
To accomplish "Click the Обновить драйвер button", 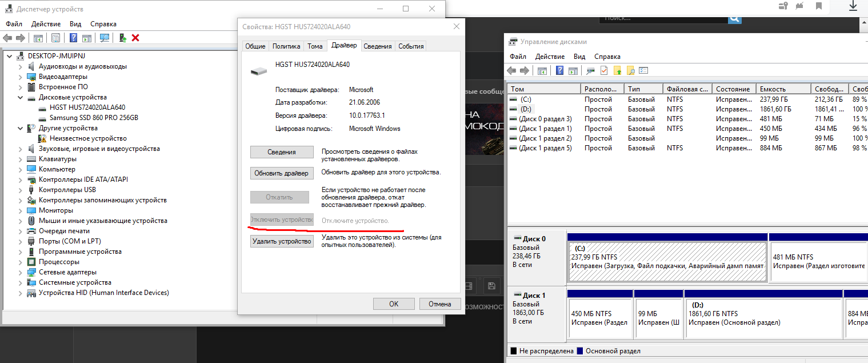I will point(282,173).
